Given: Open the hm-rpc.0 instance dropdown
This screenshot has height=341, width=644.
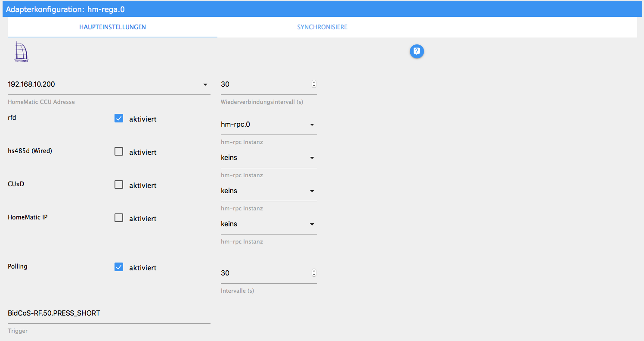Looking at the screenshot, I should click(x=269, y=125).
